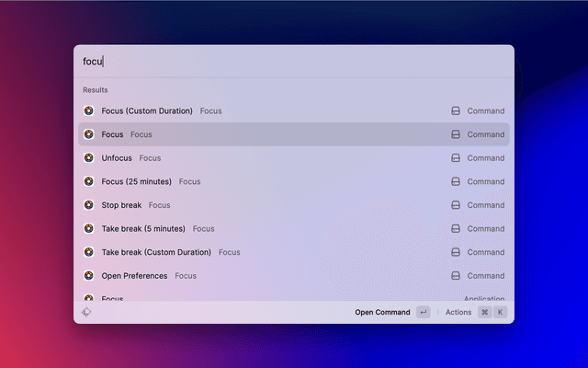Viewport: 588px width, 368px height.
Task: Click the command type icon on Take break (5 minutes)
Action: click(455, 229)
